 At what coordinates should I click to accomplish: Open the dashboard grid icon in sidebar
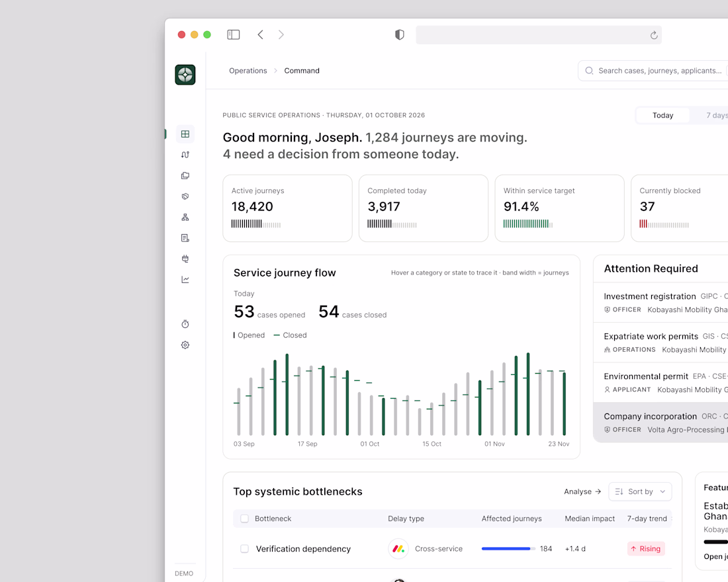click(x=185, y=134)
